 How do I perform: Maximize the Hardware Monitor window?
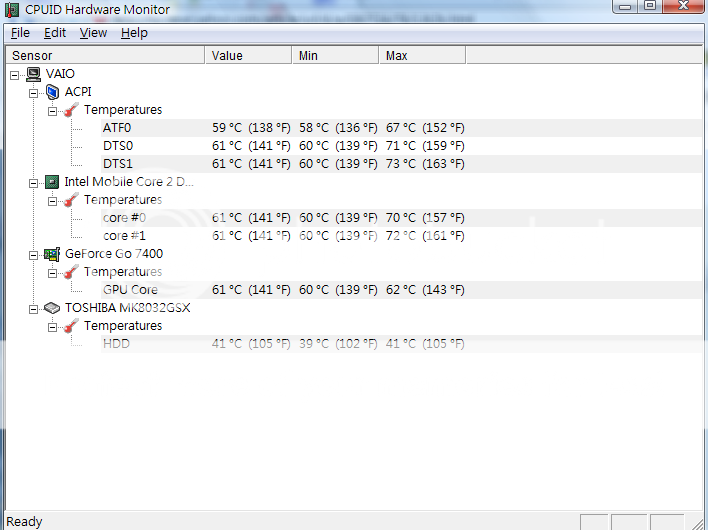(650, 6)
